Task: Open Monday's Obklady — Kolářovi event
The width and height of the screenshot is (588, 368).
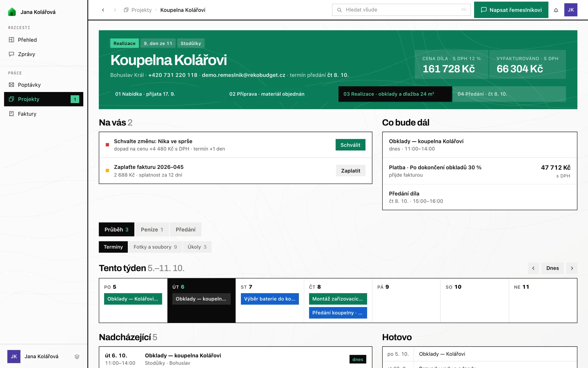Action: (x=133, y=299)
